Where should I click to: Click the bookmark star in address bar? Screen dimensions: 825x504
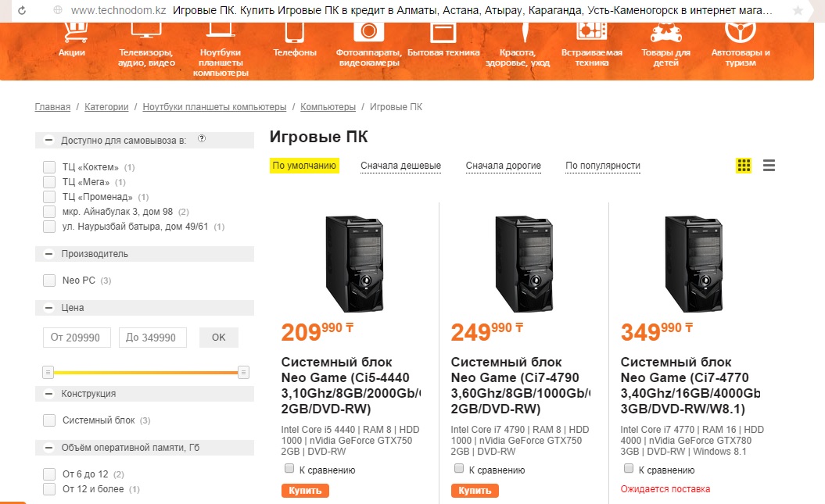coord(798,12)
